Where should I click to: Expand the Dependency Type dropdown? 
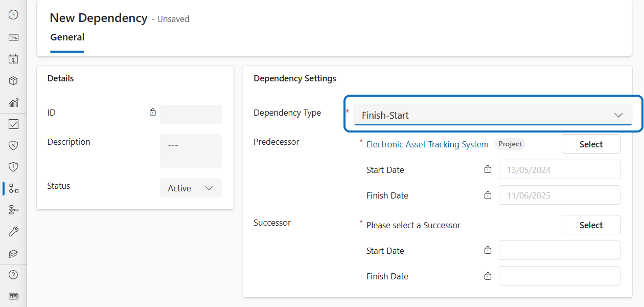coord(493,115)
